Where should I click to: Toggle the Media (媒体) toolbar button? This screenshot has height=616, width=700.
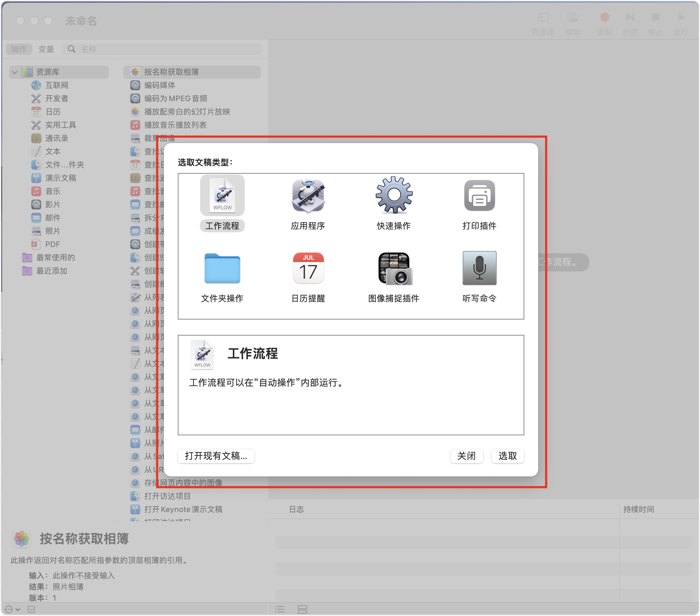pyautogui.click(x=572, y=17)
